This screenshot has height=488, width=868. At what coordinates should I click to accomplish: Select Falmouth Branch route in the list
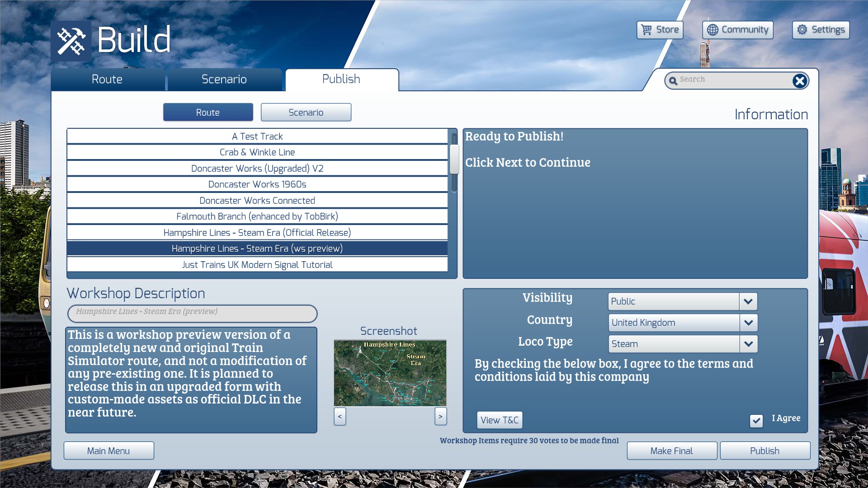pyautogui.click(x=257, y=216)
